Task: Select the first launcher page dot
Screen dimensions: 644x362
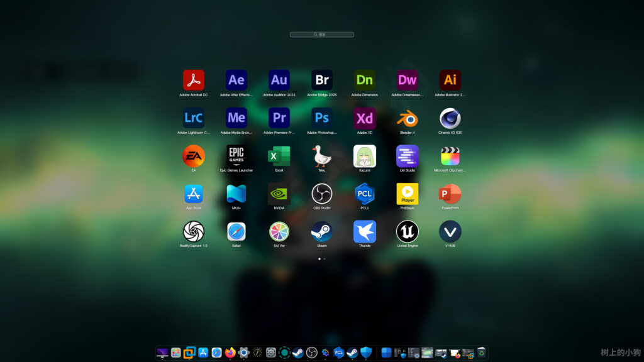Action: tap(319, 259)
